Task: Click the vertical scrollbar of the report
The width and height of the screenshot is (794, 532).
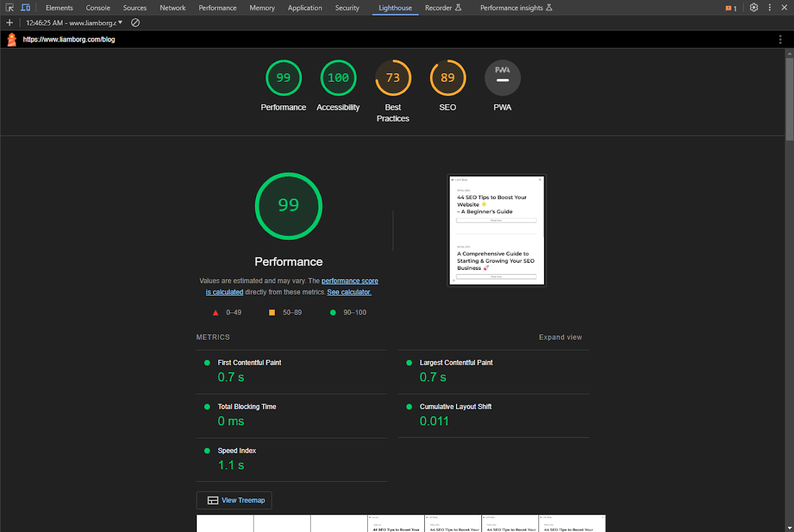Action: [790, 99]
